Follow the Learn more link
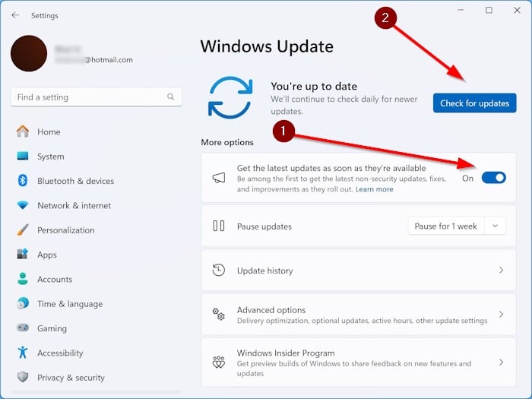 pos(374,189)
